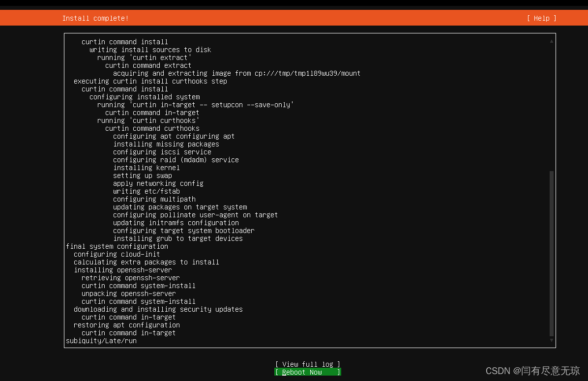Open View full log
The image size is (588, 381).
click(307, 364)
